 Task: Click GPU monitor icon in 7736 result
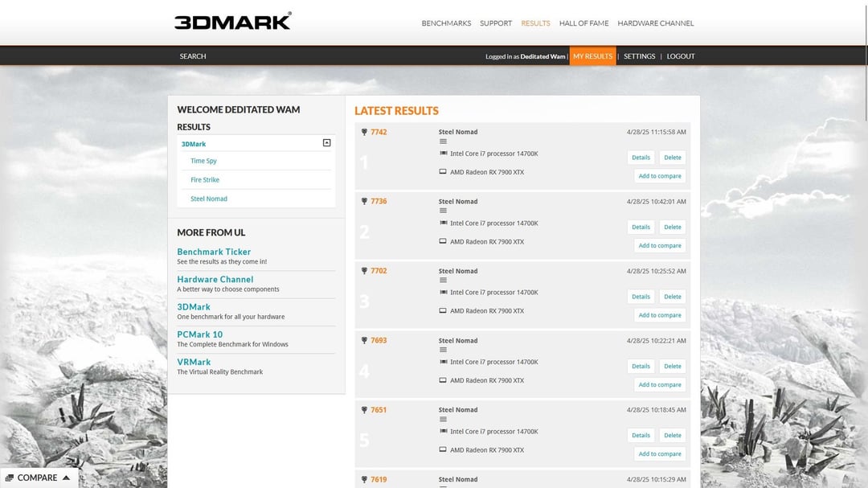[443, 241]
